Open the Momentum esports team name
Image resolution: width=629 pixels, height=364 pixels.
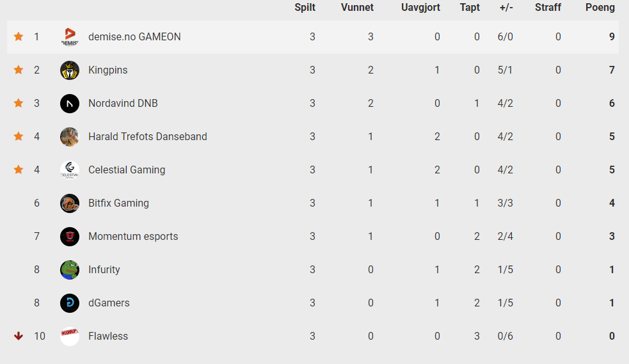[133, 237]
